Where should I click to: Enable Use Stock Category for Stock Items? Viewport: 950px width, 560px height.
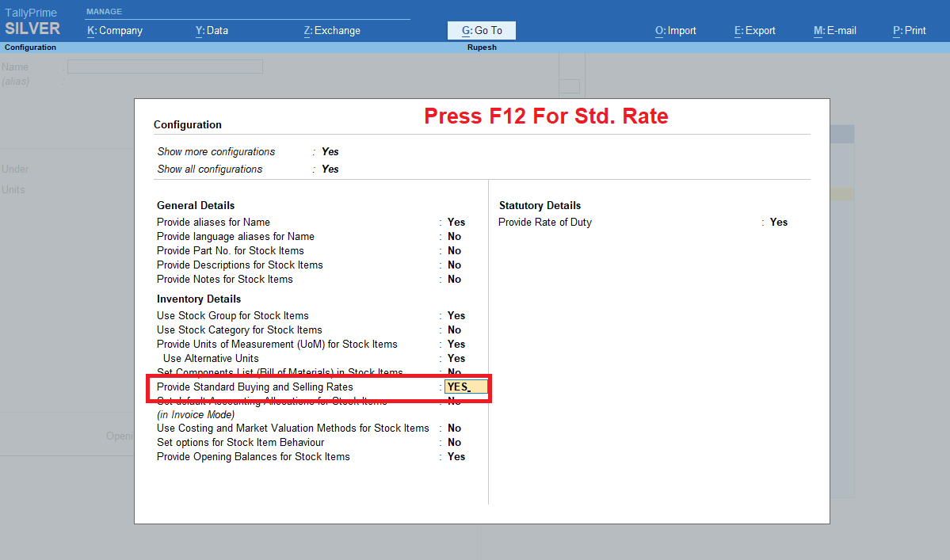(x=456, y=330)
